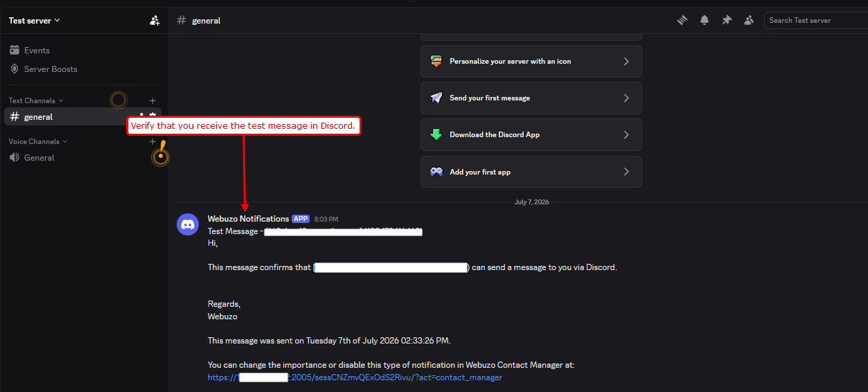Add a new text channel with plus icon
Image resolution: width=868 pixels, height=392 pixels.
click(153, 100)
